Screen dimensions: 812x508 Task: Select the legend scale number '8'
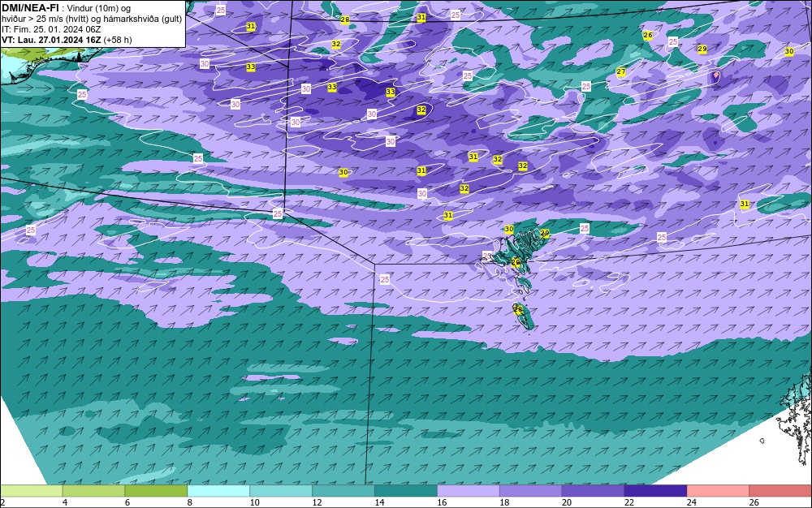[189, 502]
